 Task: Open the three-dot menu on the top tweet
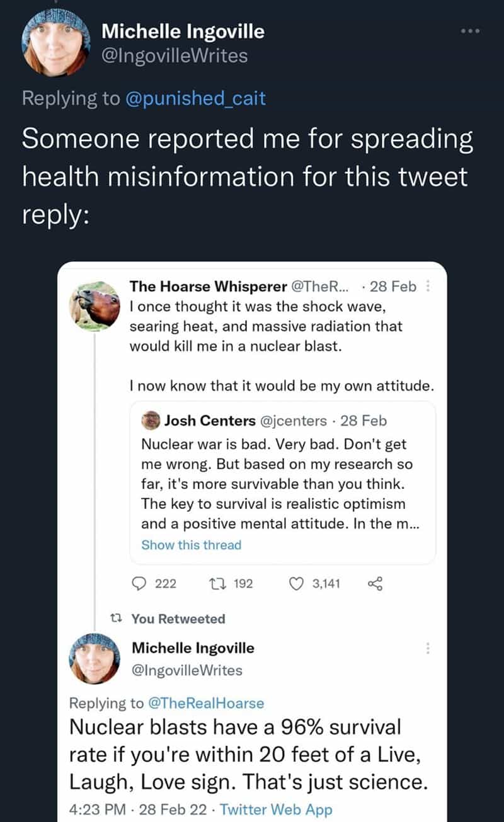point(469,30)
